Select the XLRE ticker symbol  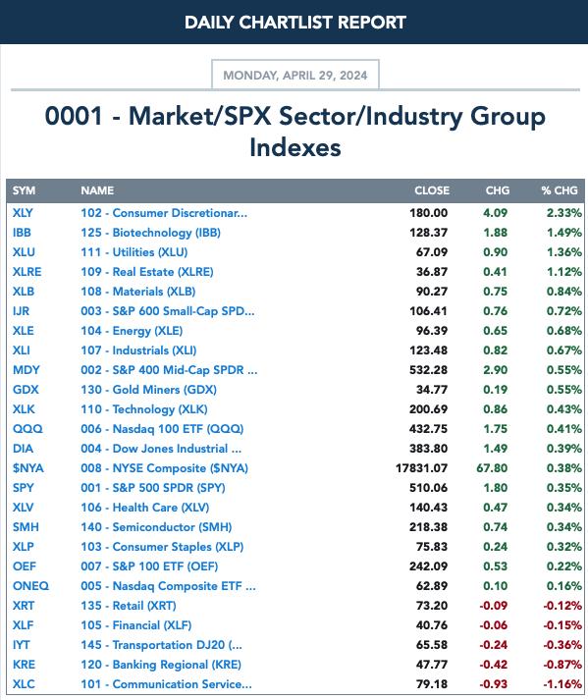(x=27, y=272)
